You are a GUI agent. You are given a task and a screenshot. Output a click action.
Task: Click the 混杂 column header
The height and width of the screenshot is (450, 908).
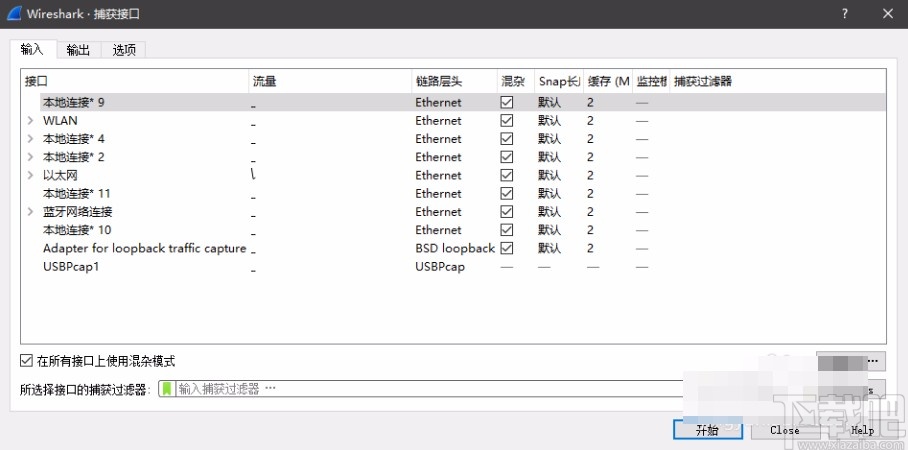515,82
